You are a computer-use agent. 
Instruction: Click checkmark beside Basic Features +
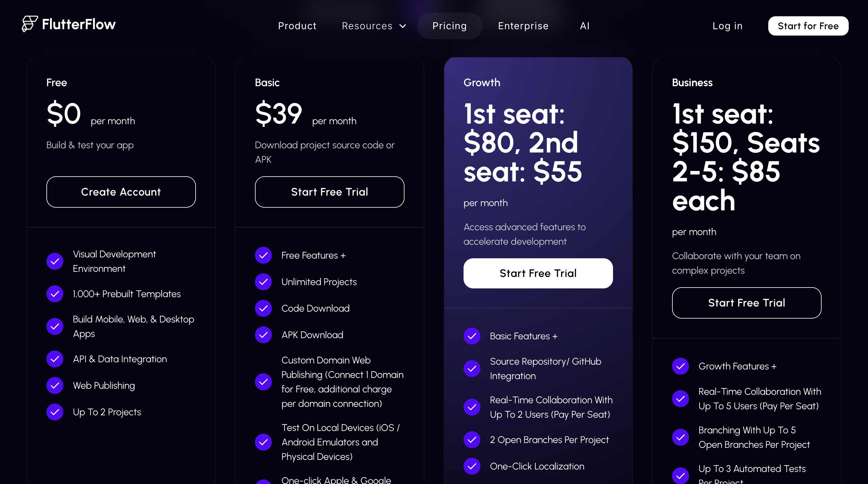472,336
